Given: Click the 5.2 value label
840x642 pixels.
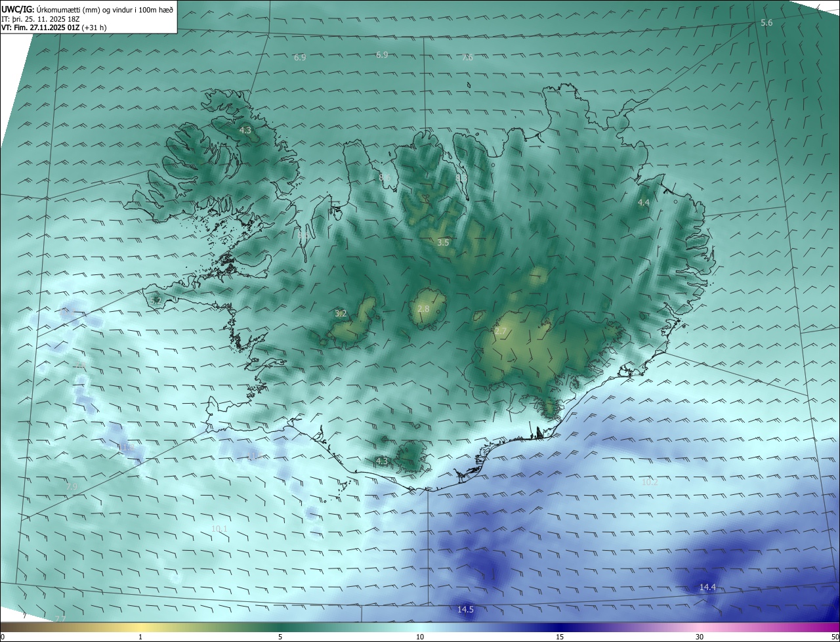Looking at the screenshot, I should [156, 301].
